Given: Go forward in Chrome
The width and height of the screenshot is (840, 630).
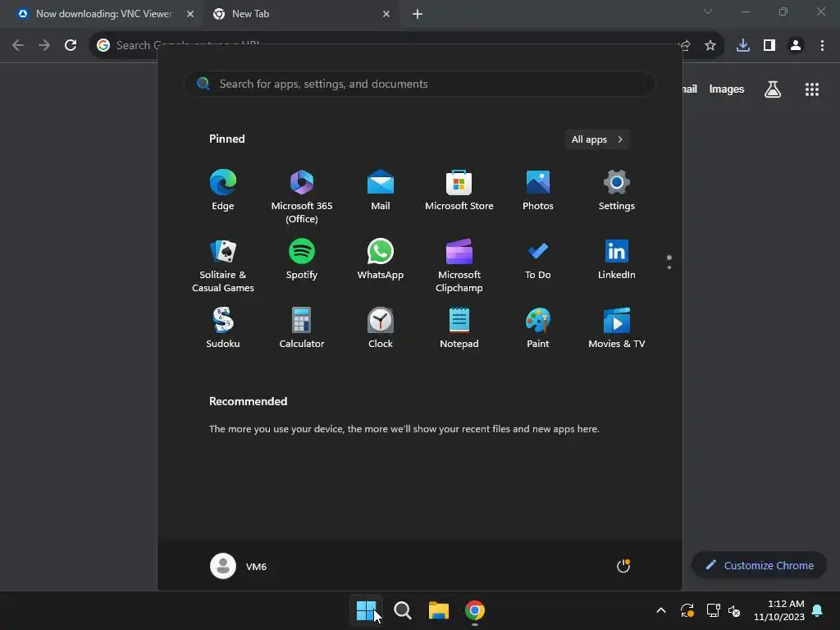Looking at the screenshot, I should click(44, 45).
